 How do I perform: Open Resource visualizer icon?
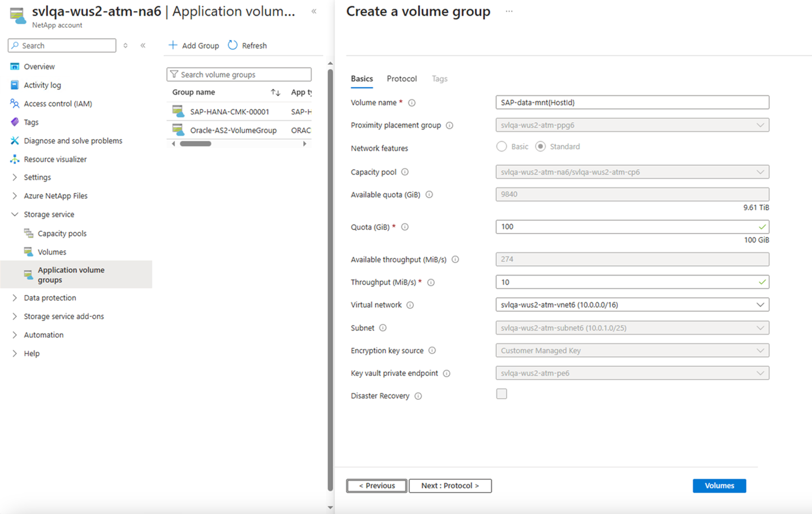15,159
